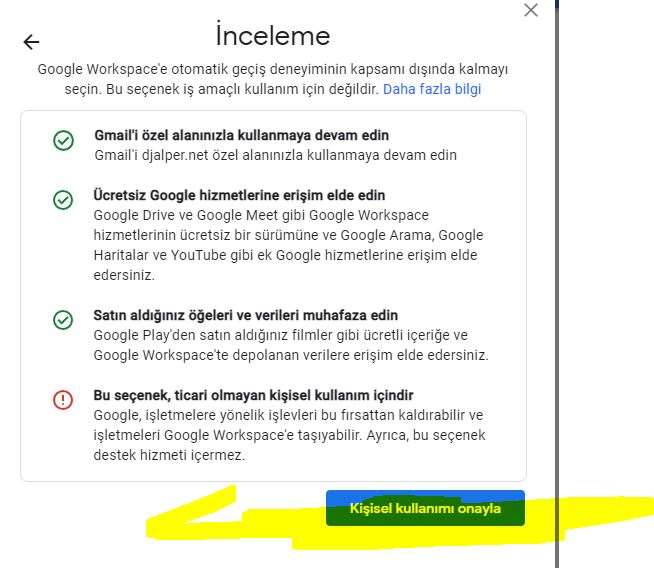654x568 pixels.
Task: Confirm with 'Kişisel kullanımı onayla' button
Action: coord(425,508)
